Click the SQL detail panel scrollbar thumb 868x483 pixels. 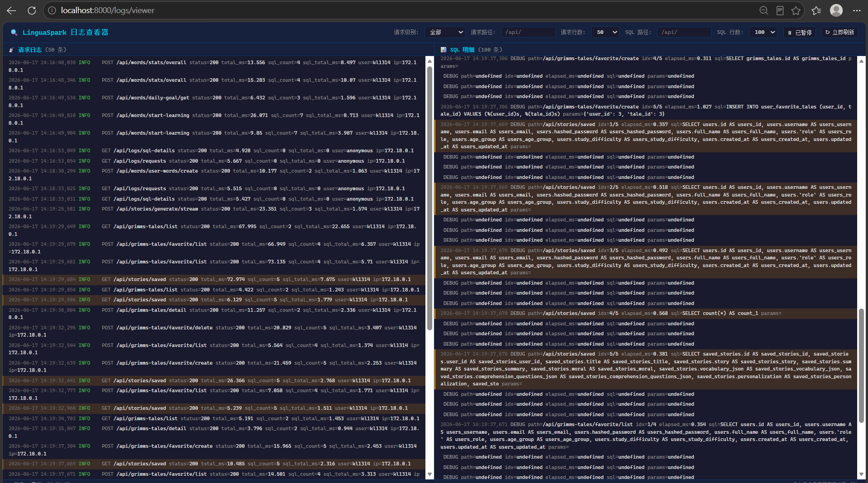click(x=861, y=366)
